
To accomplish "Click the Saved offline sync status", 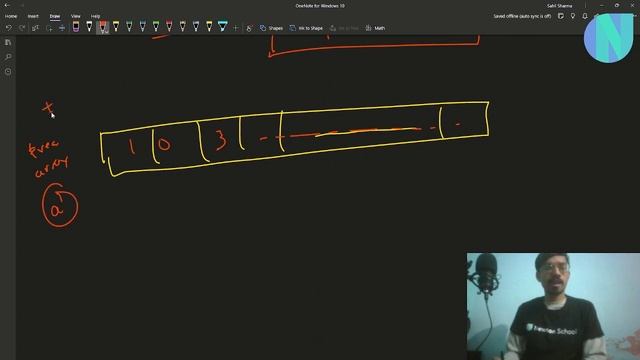I will tap(522, 16).
